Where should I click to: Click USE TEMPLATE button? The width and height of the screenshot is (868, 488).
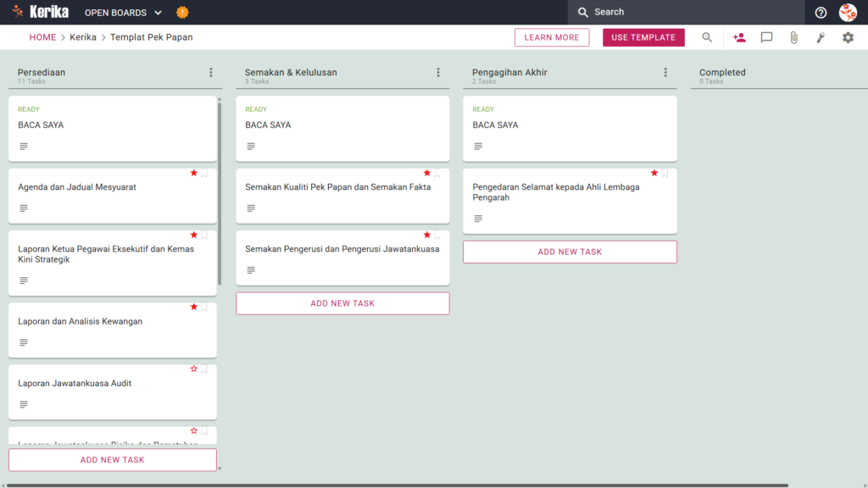643,37
